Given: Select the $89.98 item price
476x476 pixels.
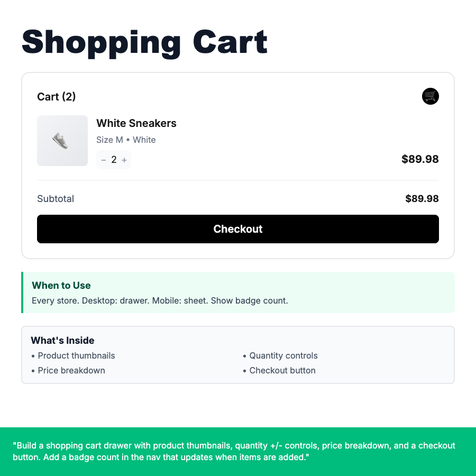Looking at the screenshot, I should pos(419,159).
